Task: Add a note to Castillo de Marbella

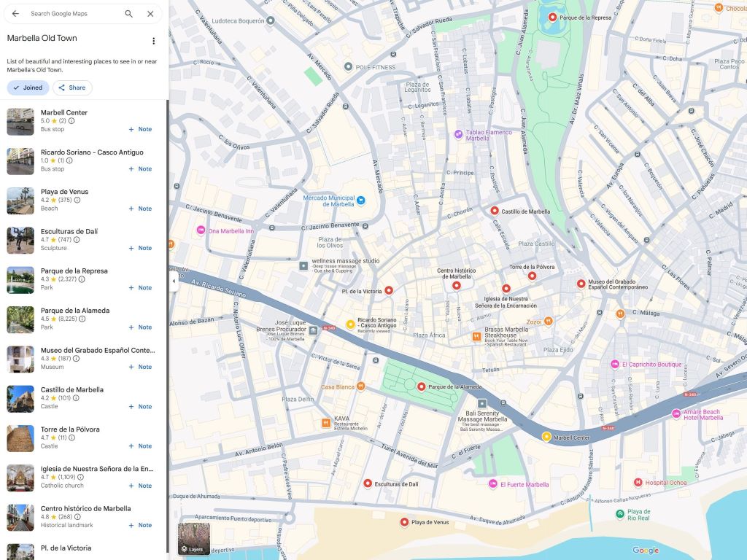Action: click(x=141, y=407)
